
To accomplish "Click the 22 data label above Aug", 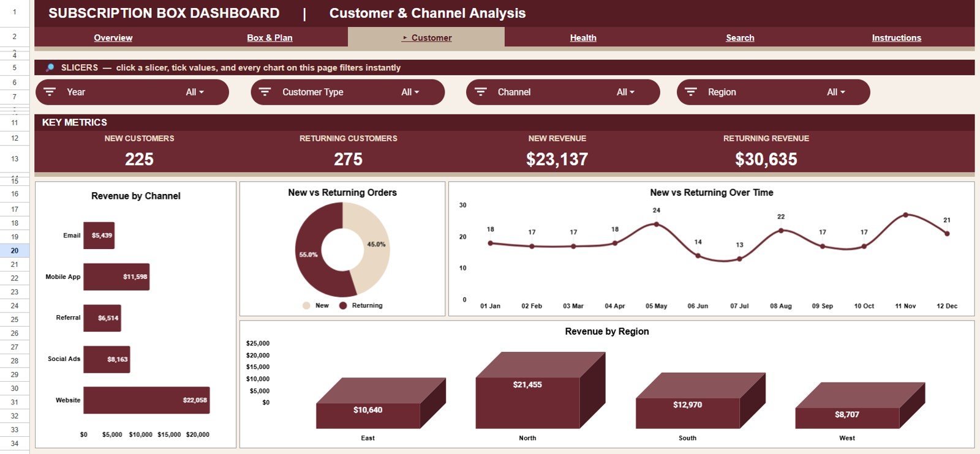I will click(781, 217).
